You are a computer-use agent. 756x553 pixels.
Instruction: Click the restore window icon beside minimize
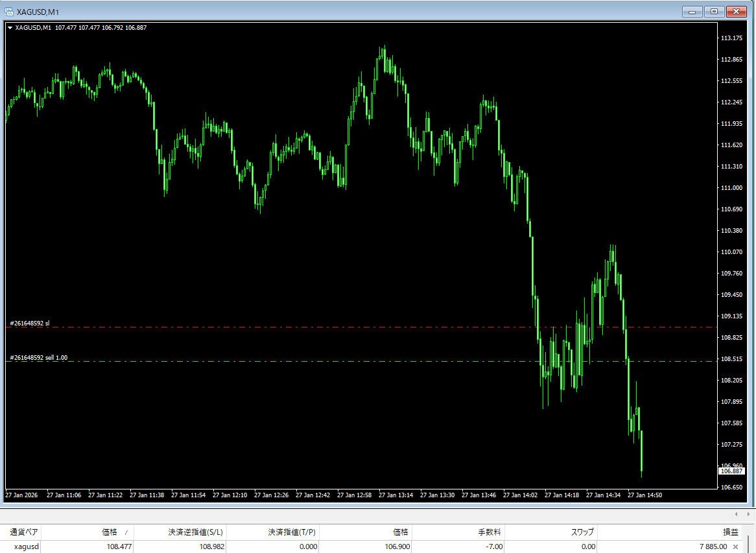click(714, 11)
